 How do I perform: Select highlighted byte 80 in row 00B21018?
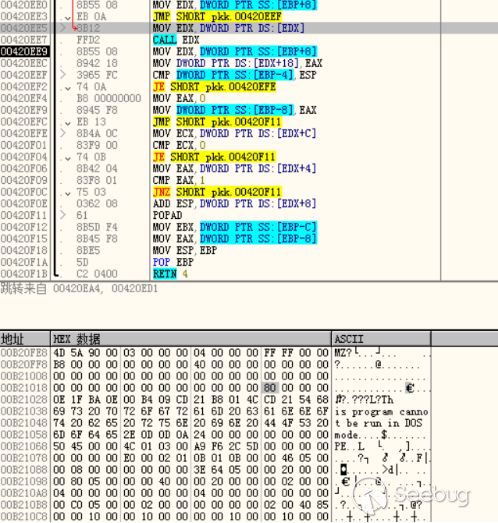coord(270,388)
